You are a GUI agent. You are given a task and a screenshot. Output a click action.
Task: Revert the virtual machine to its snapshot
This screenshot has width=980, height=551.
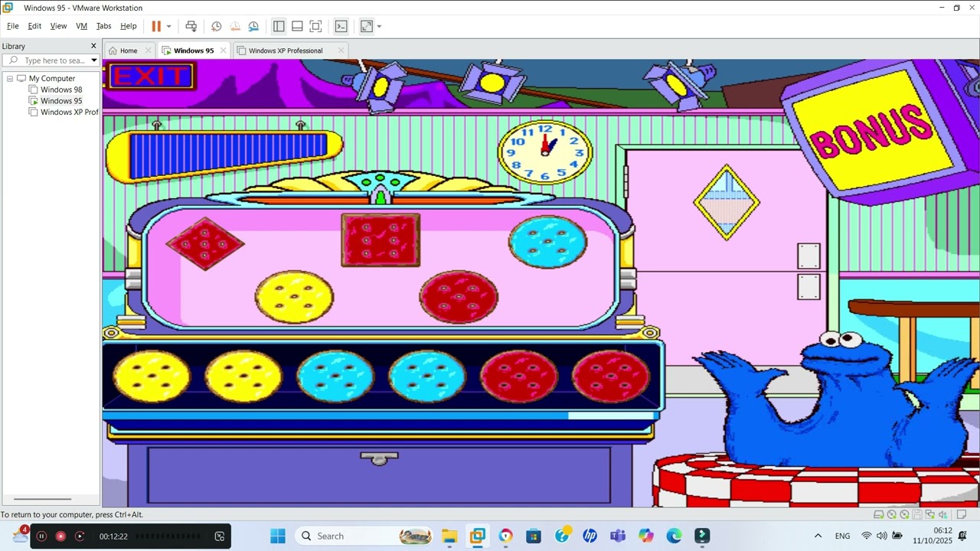pos(235,26)
